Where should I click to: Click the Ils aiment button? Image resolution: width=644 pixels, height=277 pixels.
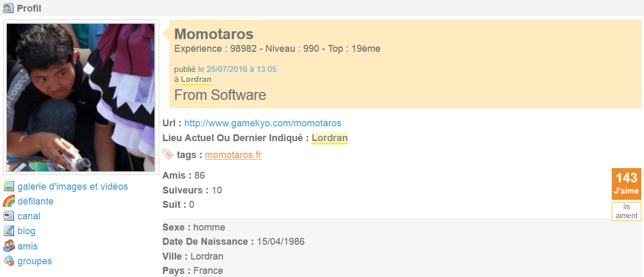[x=627, y=211]
